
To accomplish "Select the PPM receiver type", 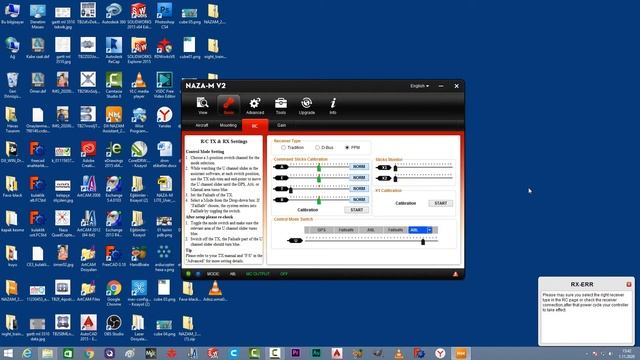I will pyautogui.click(x=352, y=147).
